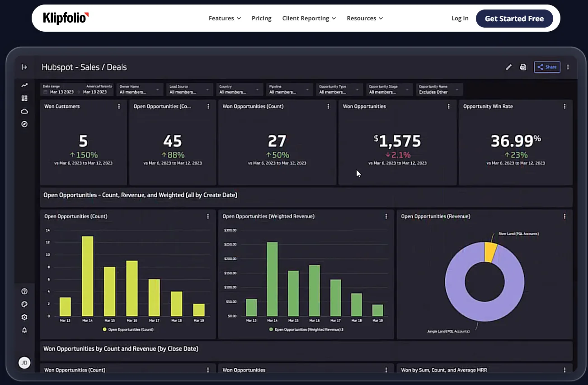
Task: Open the notifications bell icon
Action: click(x=24, y=330)
